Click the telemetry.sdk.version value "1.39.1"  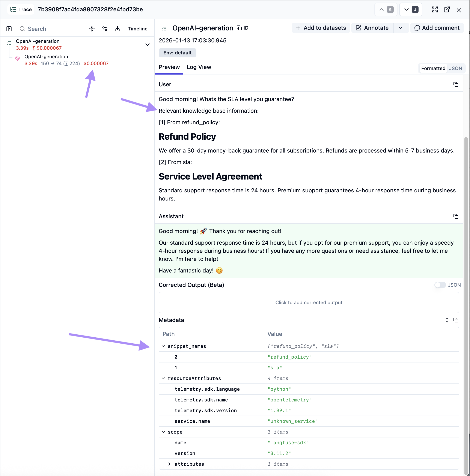(279, 410)
